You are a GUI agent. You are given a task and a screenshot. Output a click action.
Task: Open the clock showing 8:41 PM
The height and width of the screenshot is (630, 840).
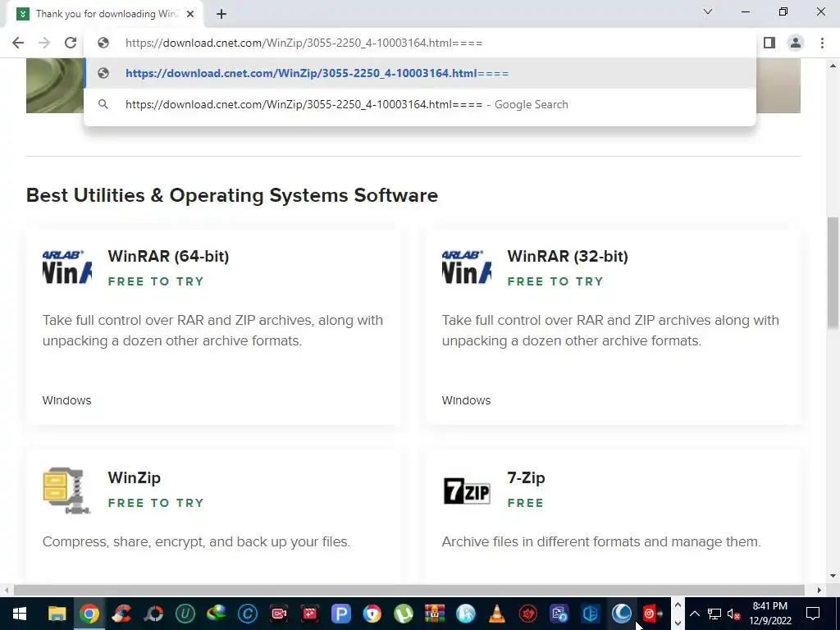(769, 614)
